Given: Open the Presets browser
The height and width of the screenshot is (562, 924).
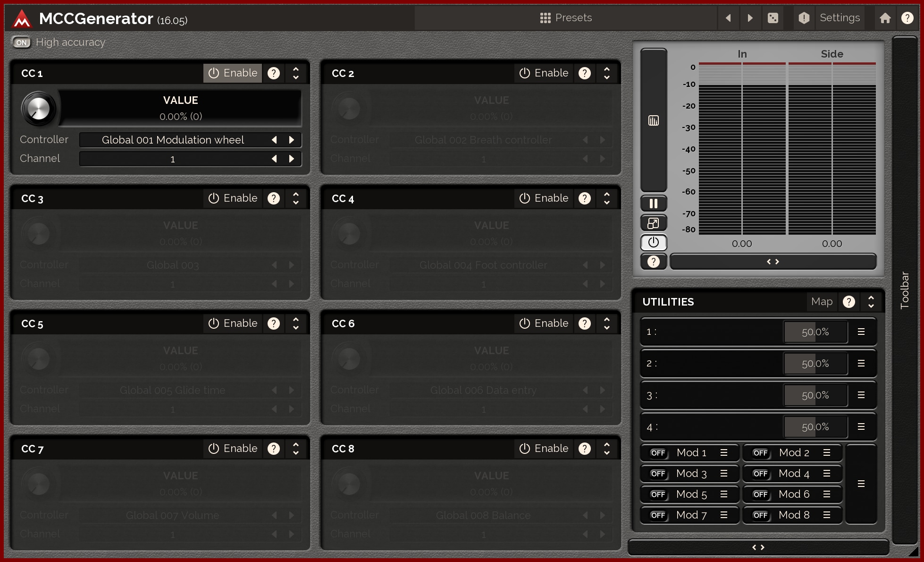Looking at the screenshot, I should pyautogui.click(x=566, y=18).
